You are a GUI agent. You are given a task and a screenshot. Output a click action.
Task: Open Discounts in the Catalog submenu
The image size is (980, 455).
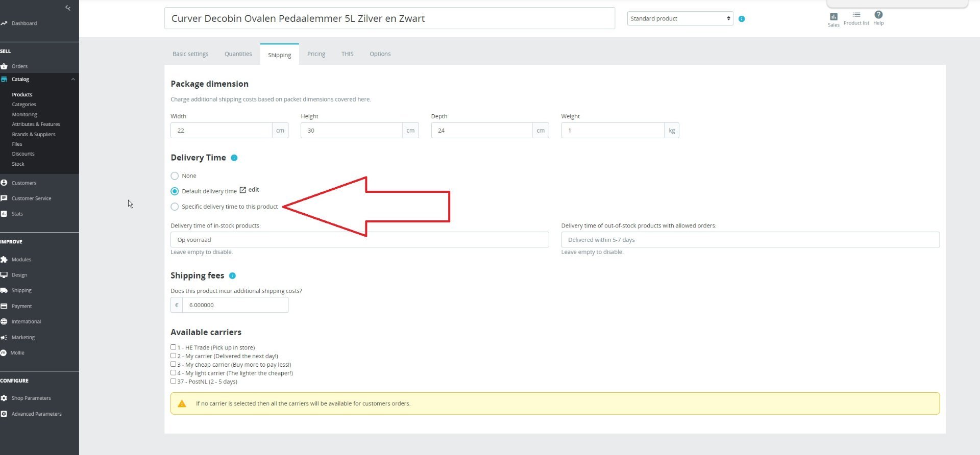coord(23,154)
